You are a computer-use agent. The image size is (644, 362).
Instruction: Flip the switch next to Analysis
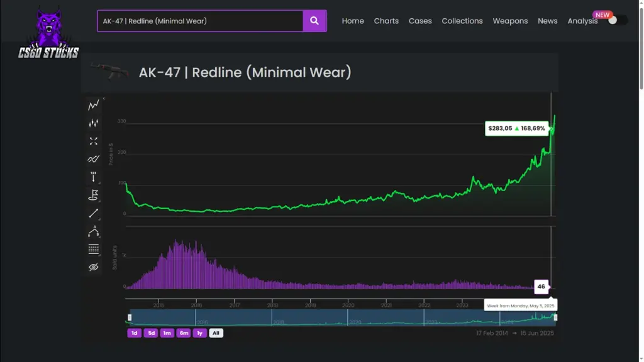[618, 20]
